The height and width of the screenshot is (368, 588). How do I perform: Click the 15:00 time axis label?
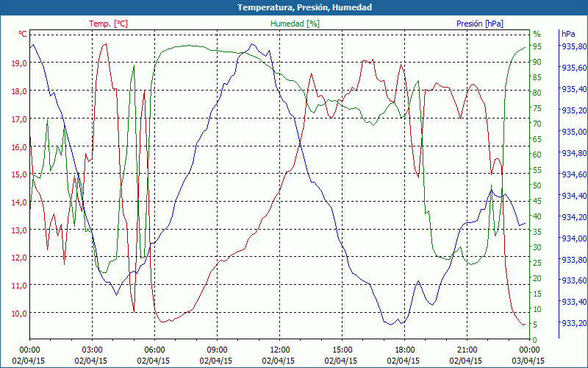[x=342, y=350]
